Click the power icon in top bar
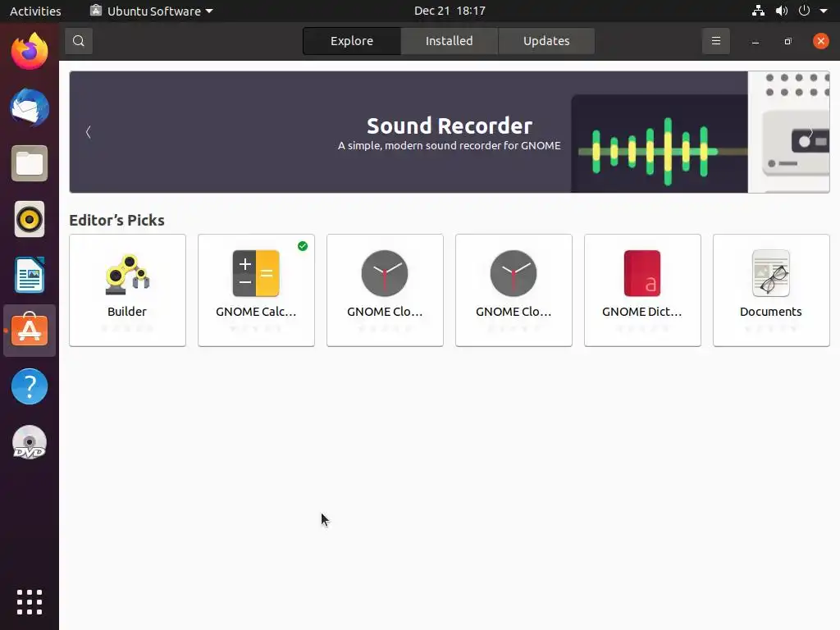 pyautogui.click(x=804, y=11)
